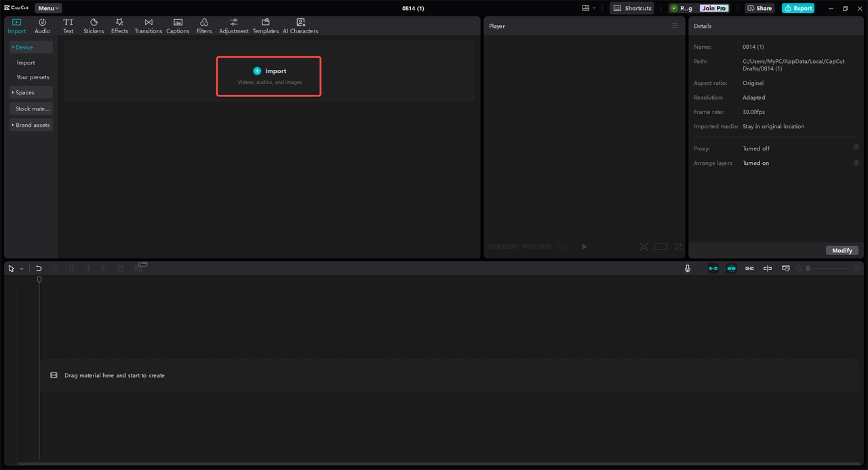Open the selection tool dropdown arrow

21,269
